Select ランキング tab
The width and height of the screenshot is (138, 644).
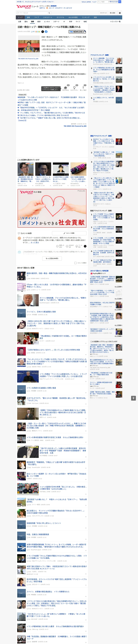point(86,17)
